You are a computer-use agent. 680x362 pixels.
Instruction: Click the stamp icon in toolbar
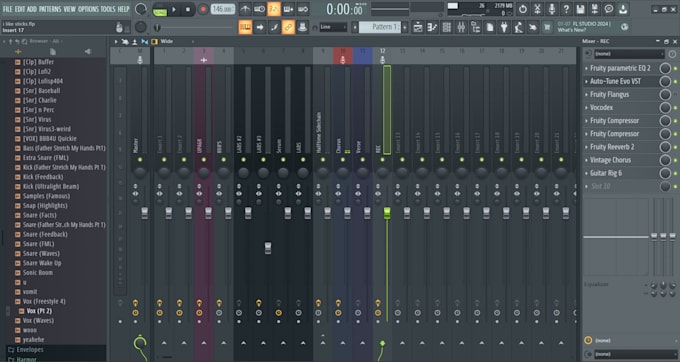click(302, 27)
